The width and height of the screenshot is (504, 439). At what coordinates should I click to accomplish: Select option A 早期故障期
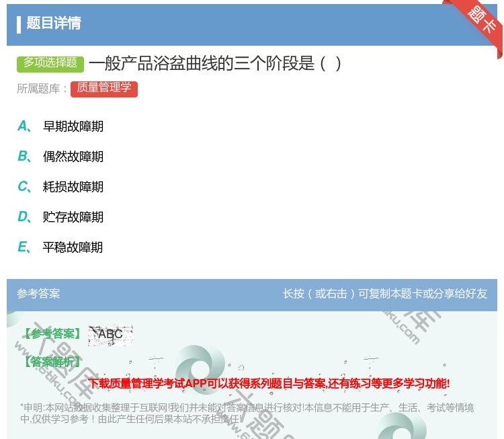click(x=60, y=126)
